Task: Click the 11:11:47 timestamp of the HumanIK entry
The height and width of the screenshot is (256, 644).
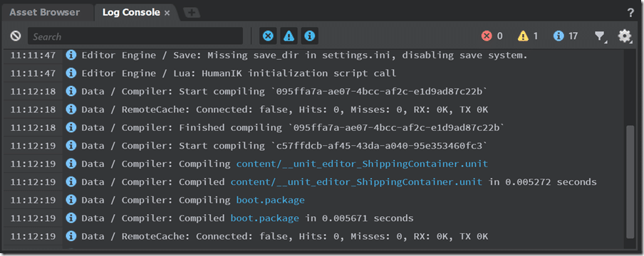Action: pos(33,73)
